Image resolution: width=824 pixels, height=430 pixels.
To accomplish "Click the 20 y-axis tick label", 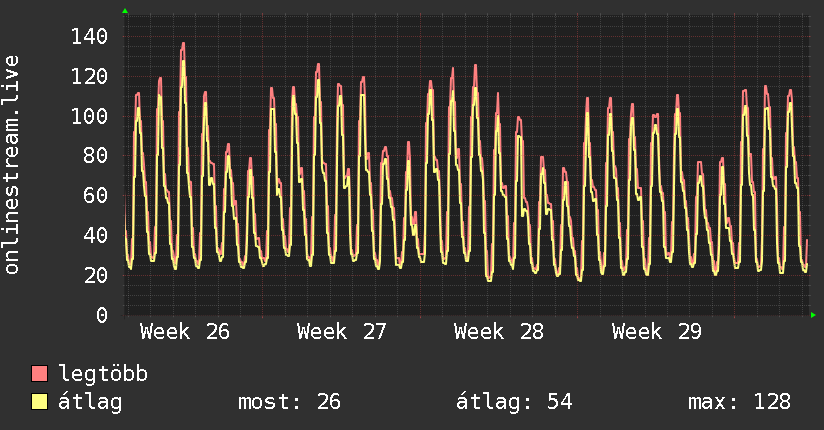I will pyautogui.click(x=96, y=275).
